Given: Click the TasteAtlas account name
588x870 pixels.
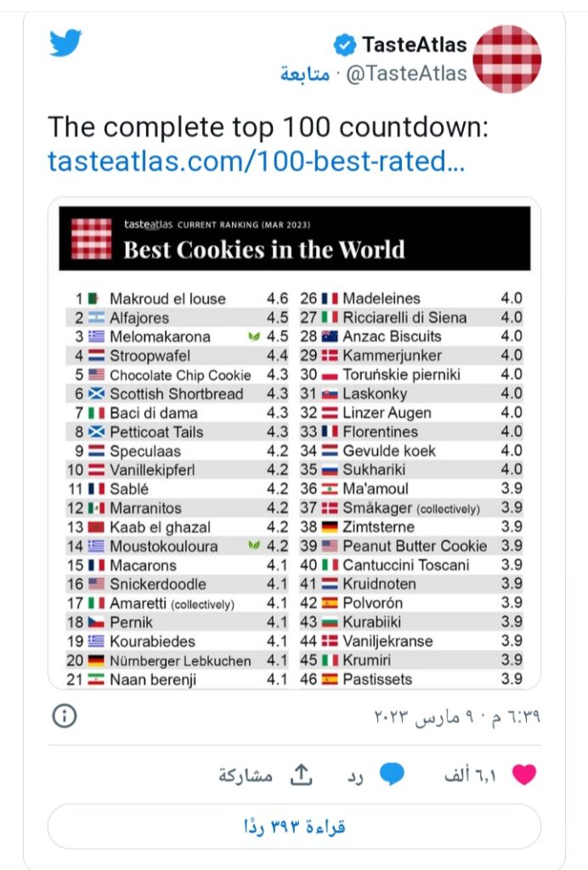Looking at the screenshot, I should [414, 44].
